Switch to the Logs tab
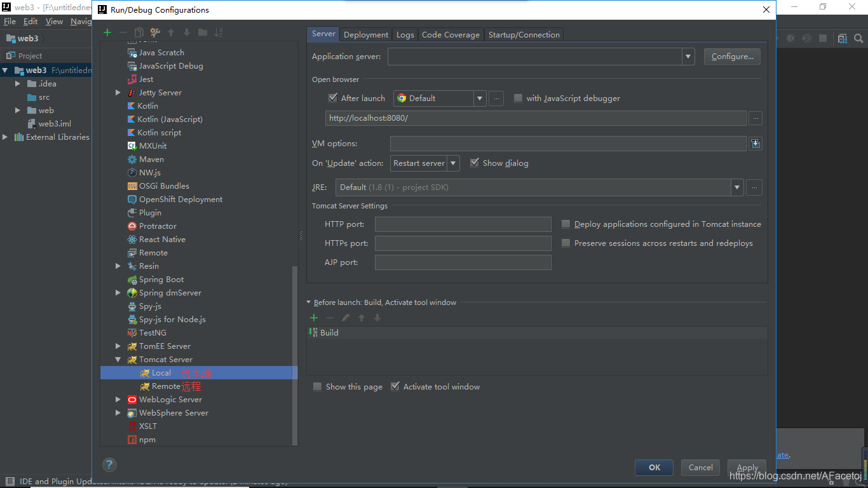 click(405, 34)
